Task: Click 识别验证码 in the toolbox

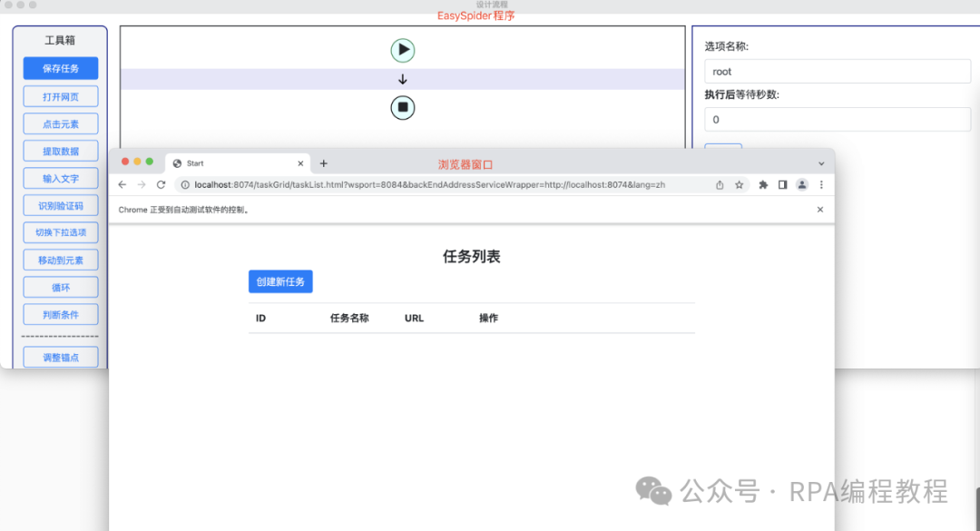Action: tap(61, 206)
